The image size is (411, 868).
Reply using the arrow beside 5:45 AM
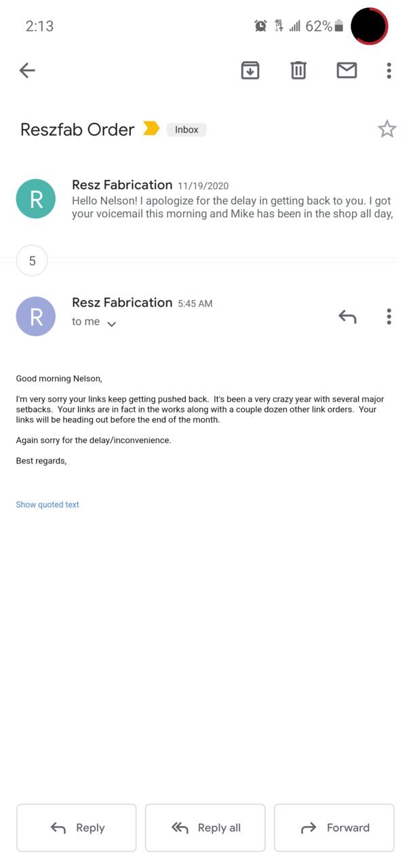pyautogui.click(x=347, y=316)
